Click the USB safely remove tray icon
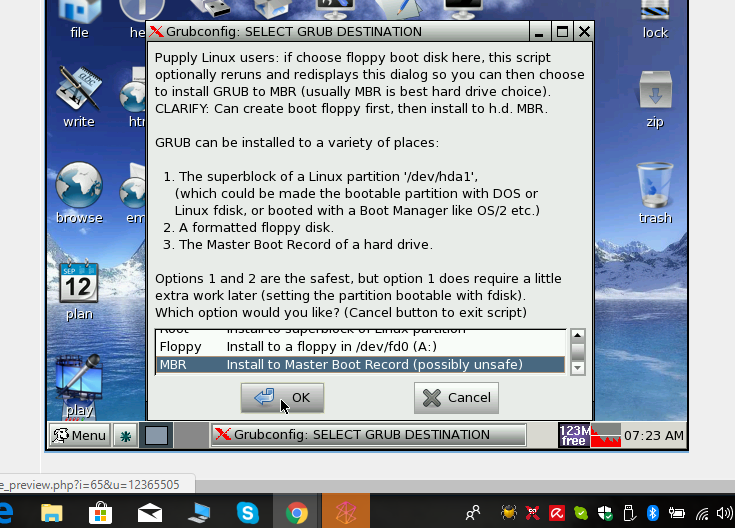This screenshot has width=735, height=528. (x=629, y=513)
